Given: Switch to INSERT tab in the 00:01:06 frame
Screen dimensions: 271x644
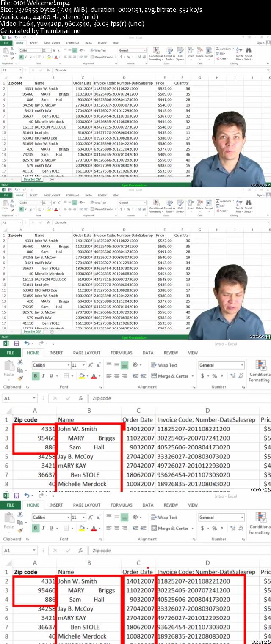Looking at the screenshot, I should (x=56, y=353).
